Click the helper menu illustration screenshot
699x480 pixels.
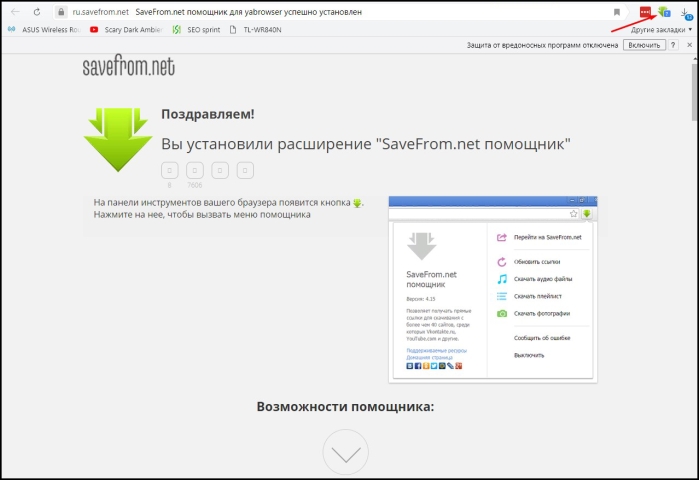coord(493,289)
